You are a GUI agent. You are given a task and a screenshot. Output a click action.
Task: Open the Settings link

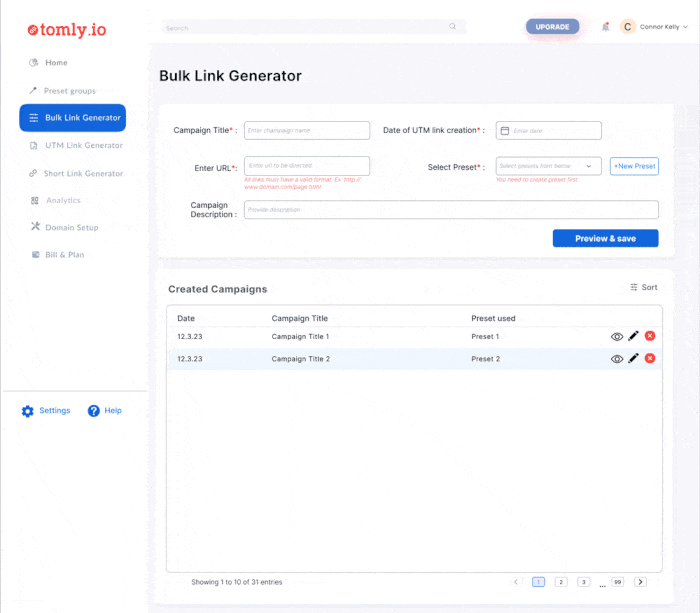pyautogui.click(x=54, y=410)
